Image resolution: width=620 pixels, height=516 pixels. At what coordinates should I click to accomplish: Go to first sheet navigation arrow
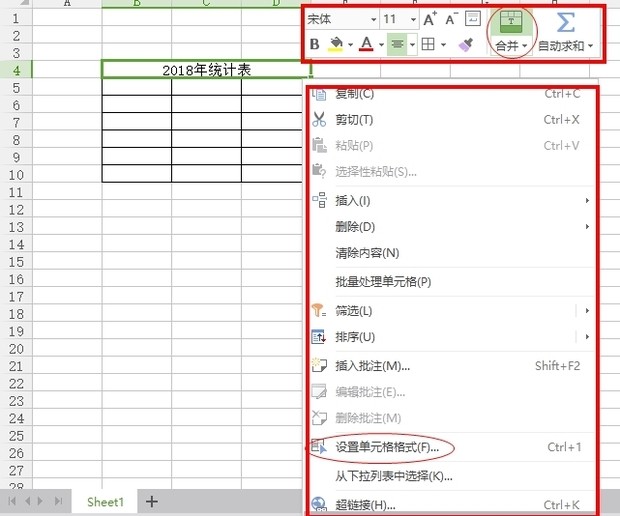12,501
